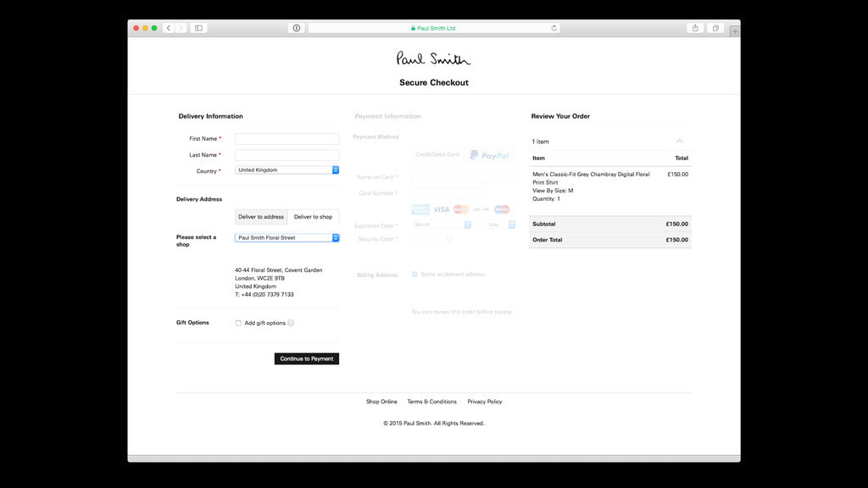Toggle Same as delivery address checkbox

click(415, 274)
